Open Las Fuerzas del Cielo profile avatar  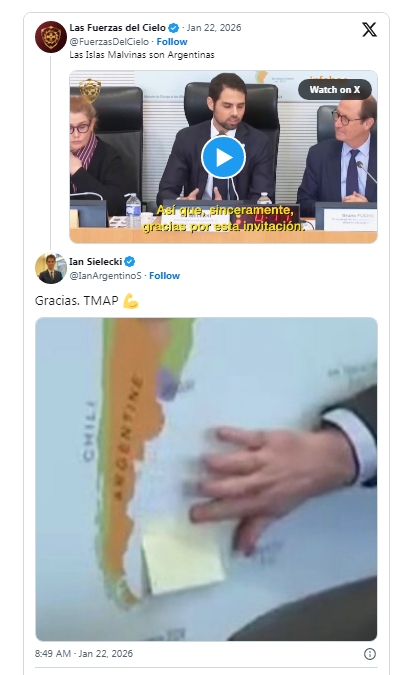(x=51, y=37)
